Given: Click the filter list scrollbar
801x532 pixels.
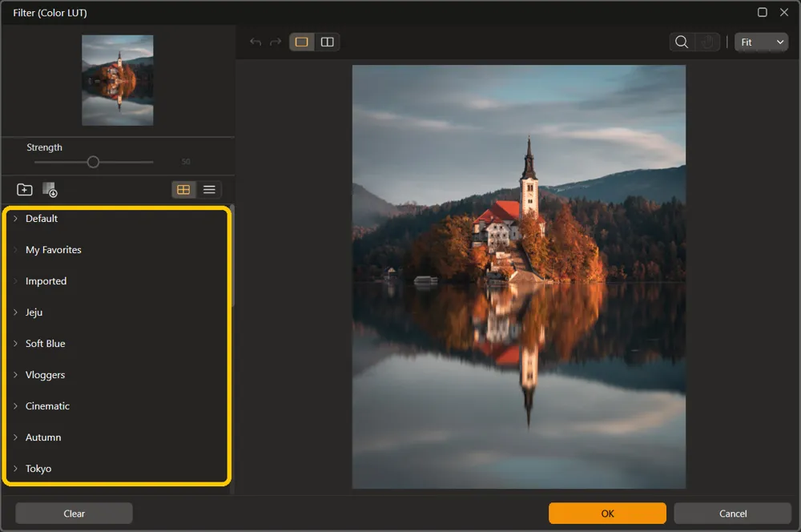Looking at the screenshot, I should pos(232,256).
